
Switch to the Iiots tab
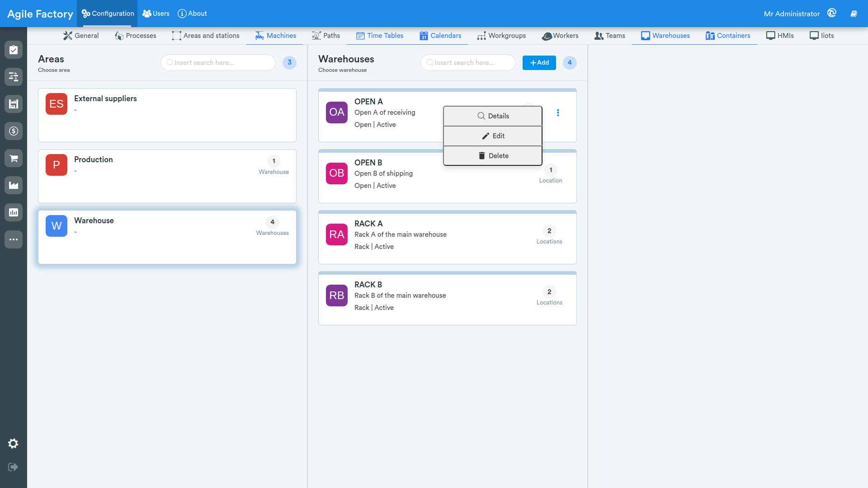[821, 36]
